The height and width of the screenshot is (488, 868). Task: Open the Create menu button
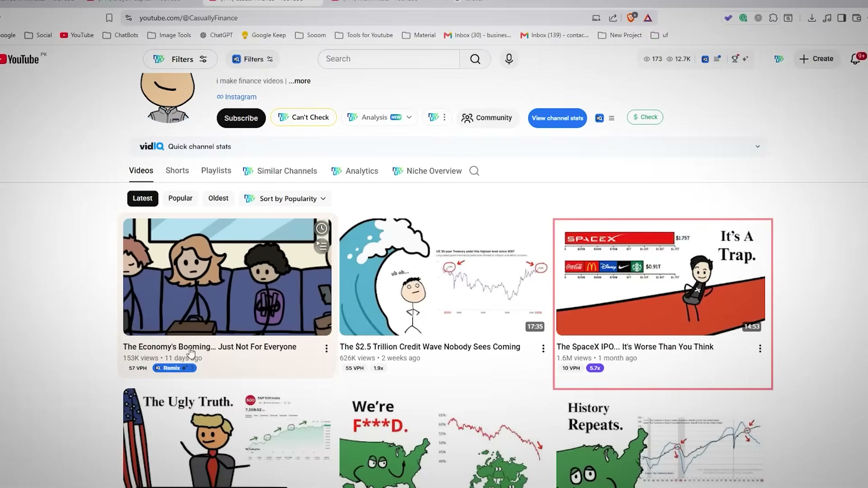[x=816, y=59]
